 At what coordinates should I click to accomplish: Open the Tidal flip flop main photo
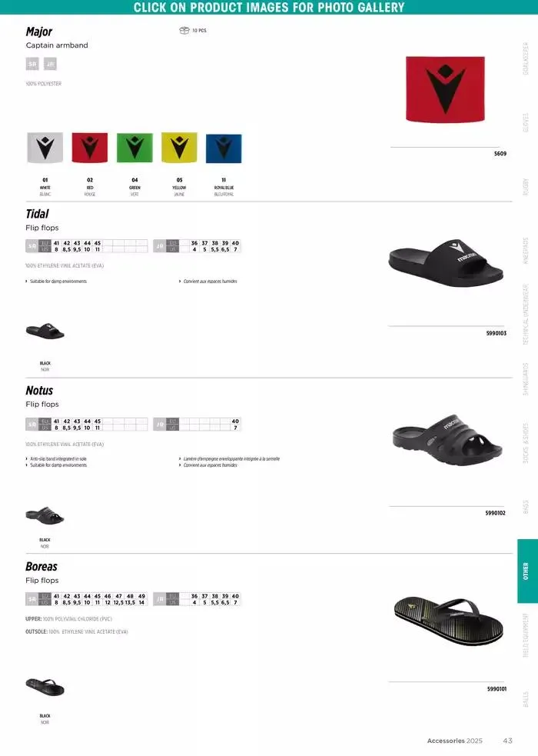tap(446, 263)
